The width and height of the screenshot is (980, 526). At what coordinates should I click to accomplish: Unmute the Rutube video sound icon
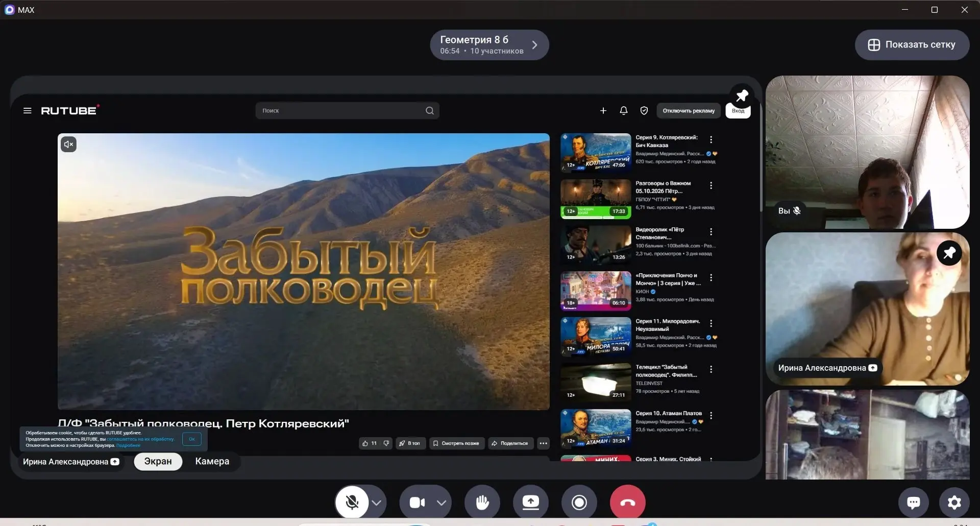click(x=68, y=145)
